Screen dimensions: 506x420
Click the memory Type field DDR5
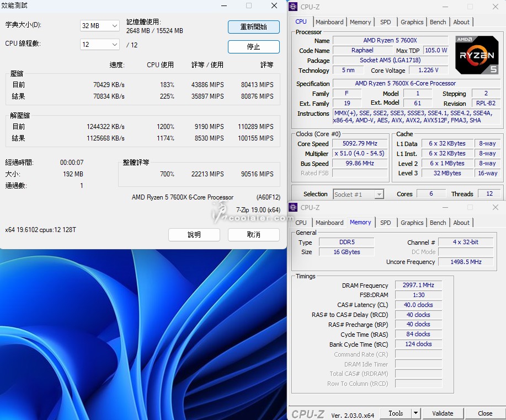coord(347,242)
